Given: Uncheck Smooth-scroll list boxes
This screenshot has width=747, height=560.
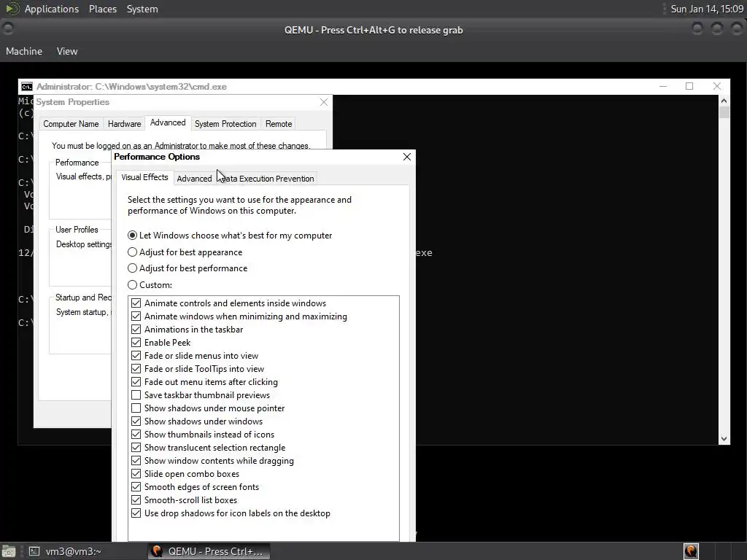Looking at the screenshot, I should [136, 500].
